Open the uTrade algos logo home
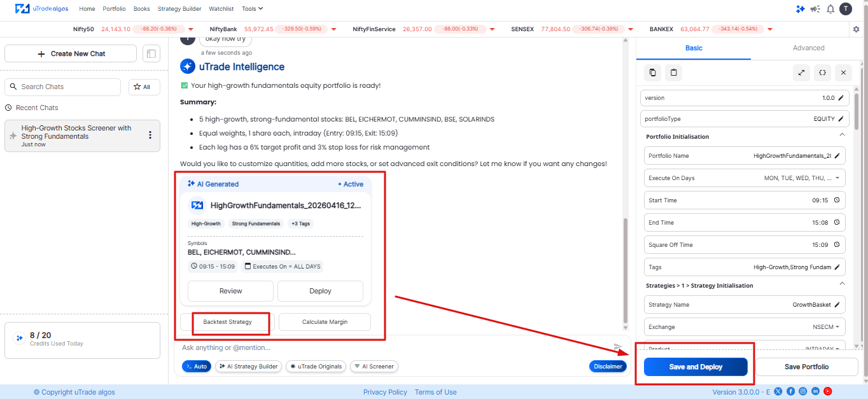Screen dimensions: 868x399 pos(41,9)
